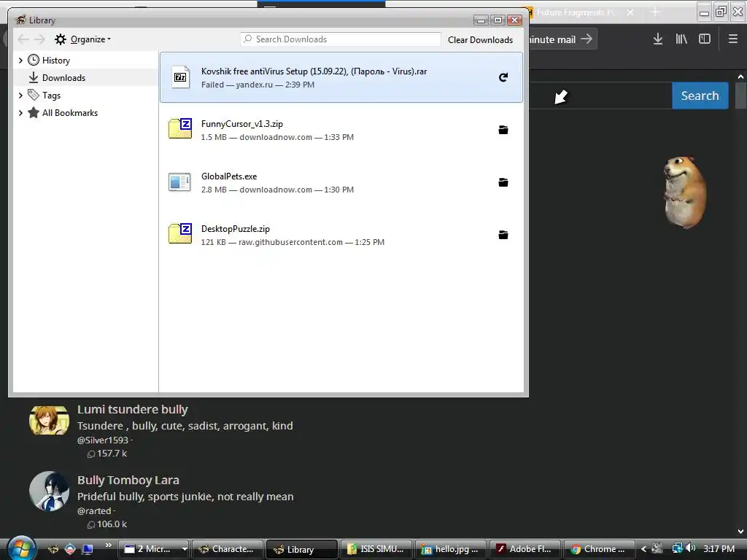Click the DesktopPuzzle.zip archive icon
Image resolution: width=747 pixels, height=560 pixels.
coord(180,233)
